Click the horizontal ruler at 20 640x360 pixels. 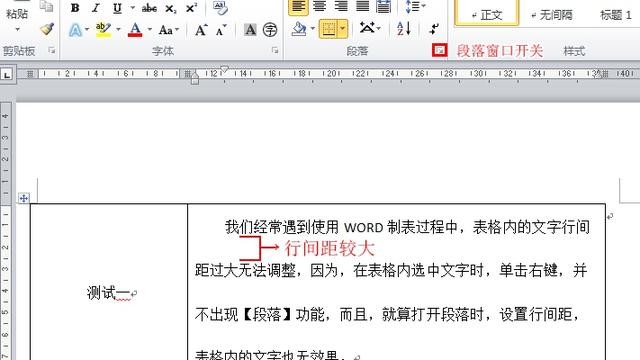click(331, 73)
